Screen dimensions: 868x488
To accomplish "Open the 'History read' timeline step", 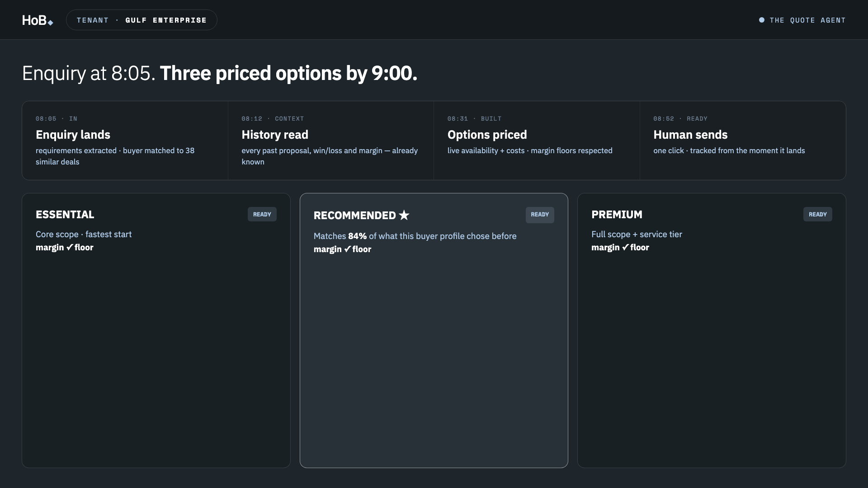I will (331, 141).
